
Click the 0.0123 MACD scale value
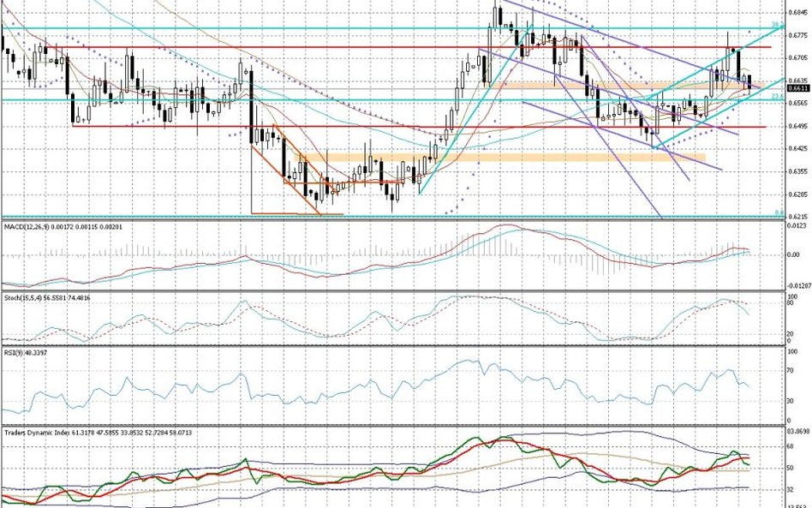point(797,225)
